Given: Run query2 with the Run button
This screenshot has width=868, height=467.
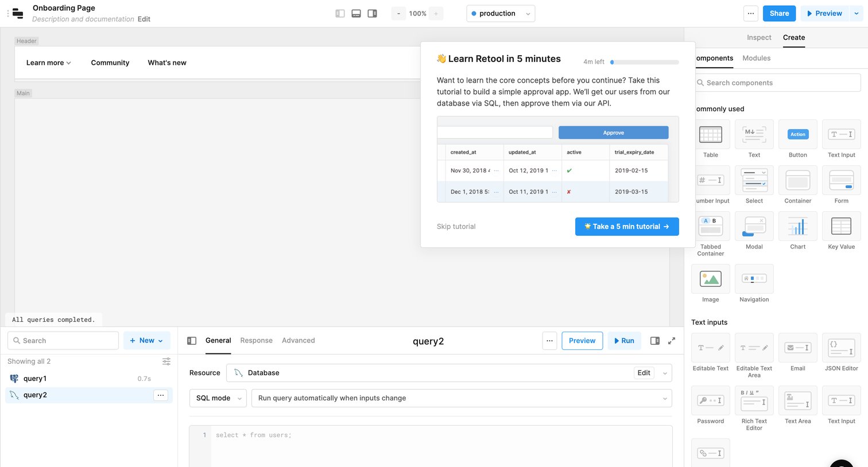Looking at the screenshot, I should pyautogui.click(x=624, y=341).
